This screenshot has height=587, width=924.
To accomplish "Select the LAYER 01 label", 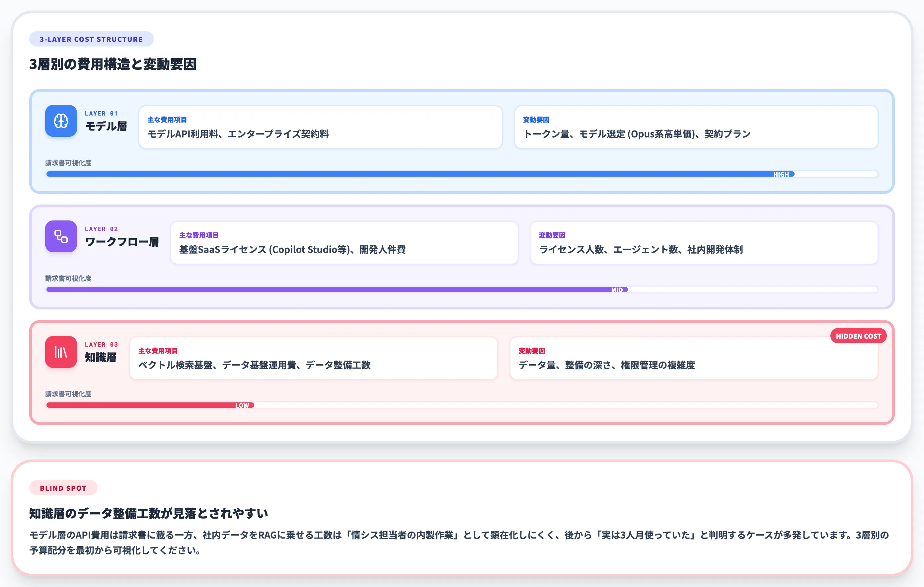I will click(101, 114).
